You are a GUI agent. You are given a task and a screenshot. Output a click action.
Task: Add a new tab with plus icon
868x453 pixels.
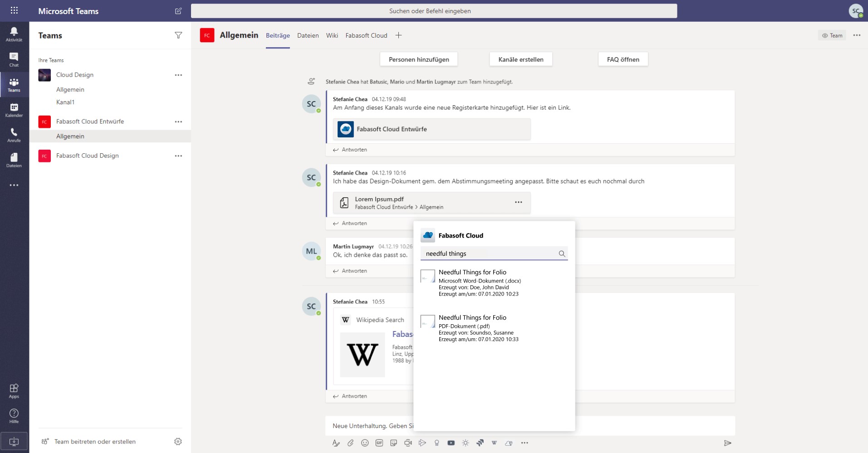pyautogui.click(x=398, y=35)
